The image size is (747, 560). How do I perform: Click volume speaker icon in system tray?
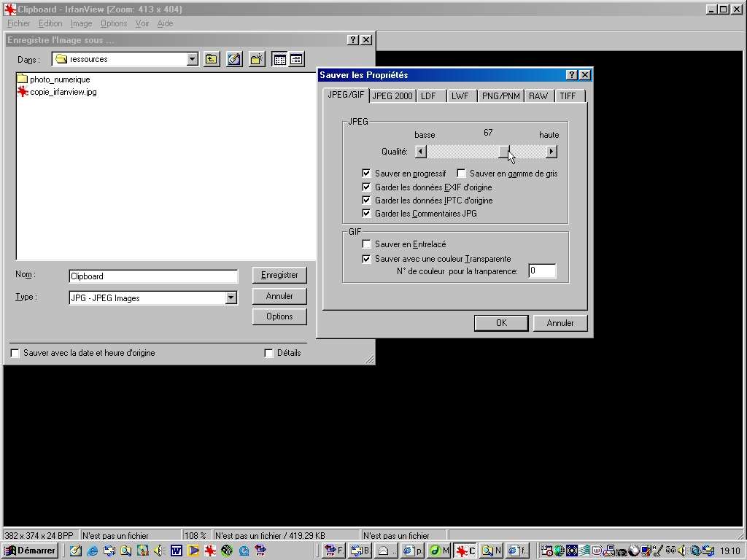point(682,551)
